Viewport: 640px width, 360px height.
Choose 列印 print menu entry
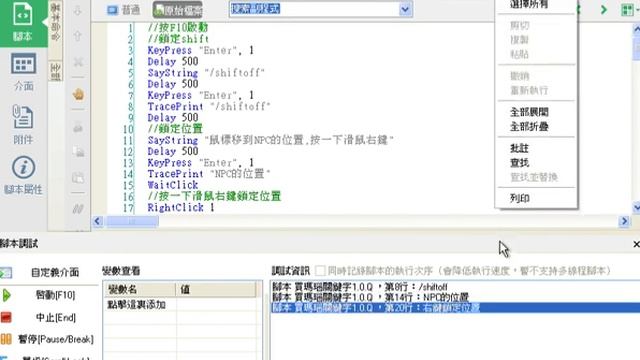pos(520,198)
